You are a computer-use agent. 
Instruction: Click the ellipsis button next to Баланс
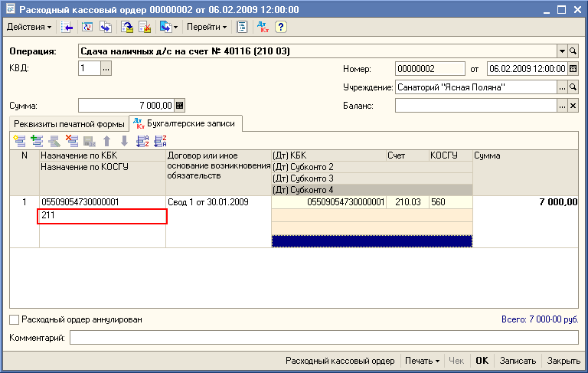click(562, 106)
